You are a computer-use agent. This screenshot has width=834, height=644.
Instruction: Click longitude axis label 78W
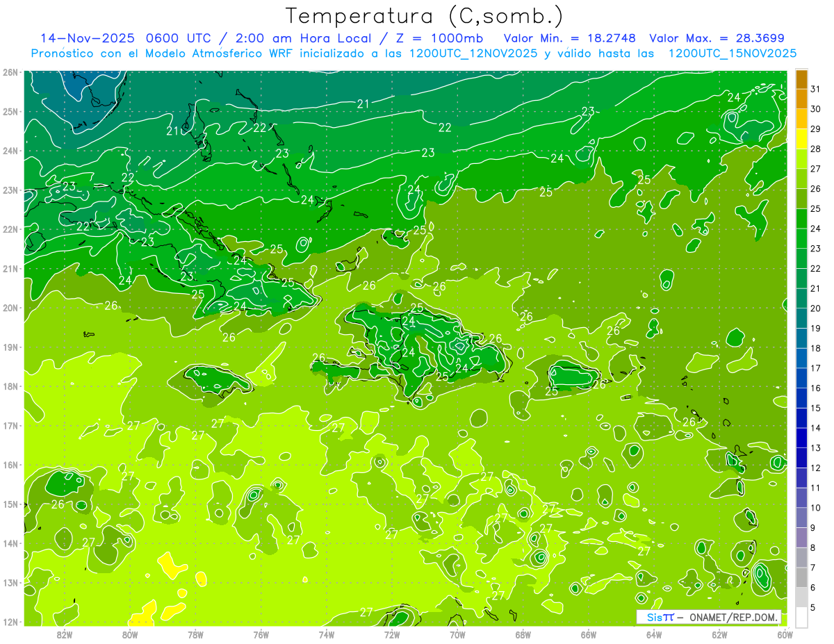click(x=195, y=635)
